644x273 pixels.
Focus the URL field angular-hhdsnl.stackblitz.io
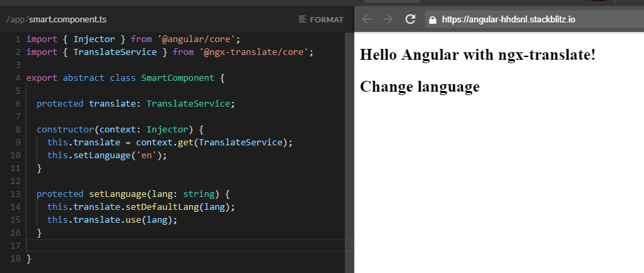click(535, 19)
